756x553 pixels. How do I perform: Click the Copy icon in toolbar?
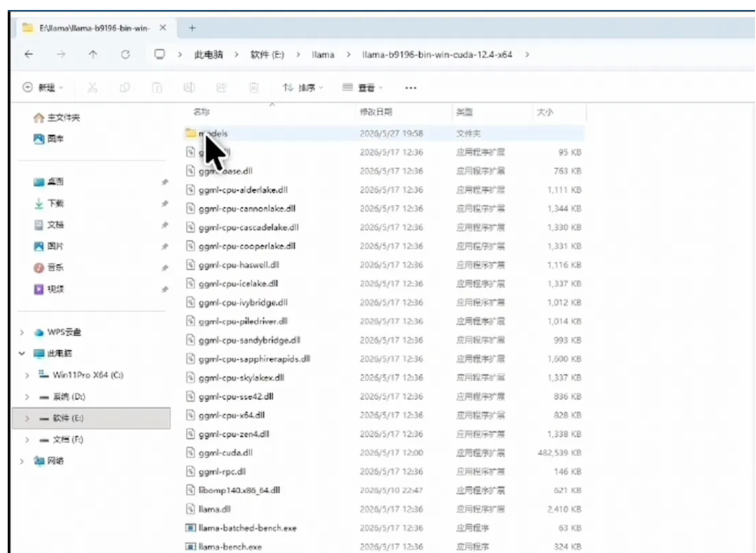[x=124, y=88]
